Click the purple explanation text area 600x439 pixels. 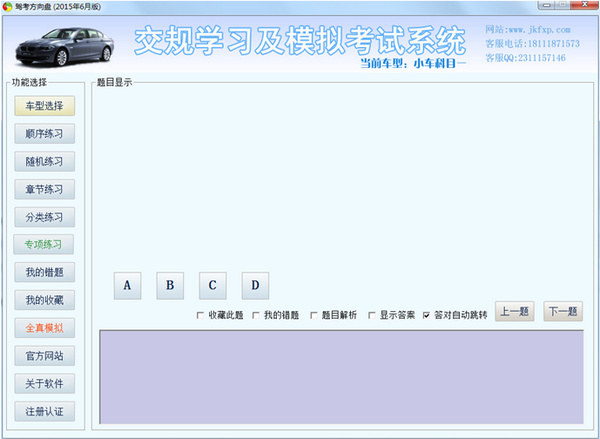(x=342, y=377)
